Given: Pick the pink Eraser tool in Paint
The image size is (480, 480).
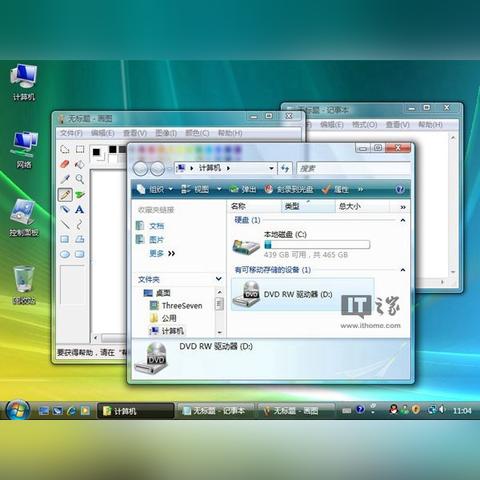Looking at the screenshot, I should click(x=65, y=164).
